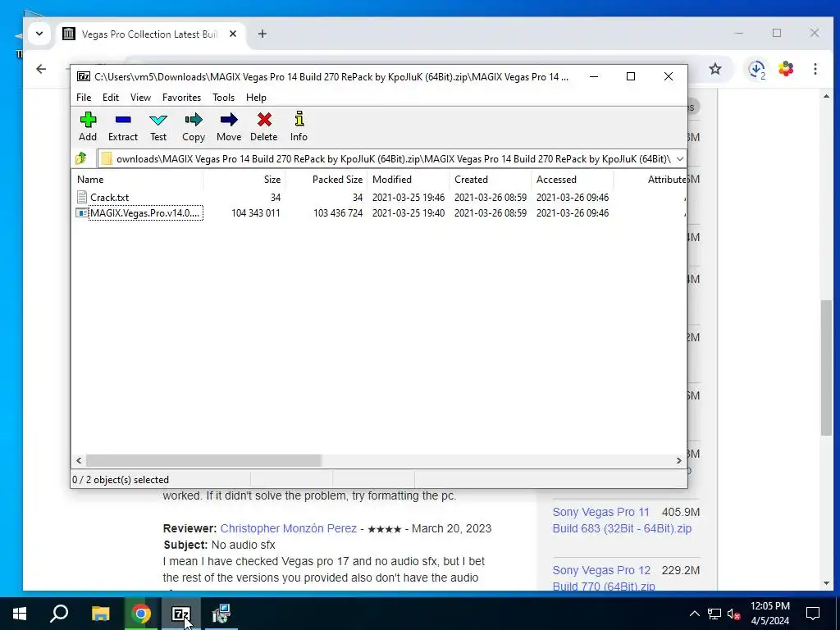Click the 7-Zip taskbar icon
Image resolution: width=840 pixels, height=630 pixels.
181,614
